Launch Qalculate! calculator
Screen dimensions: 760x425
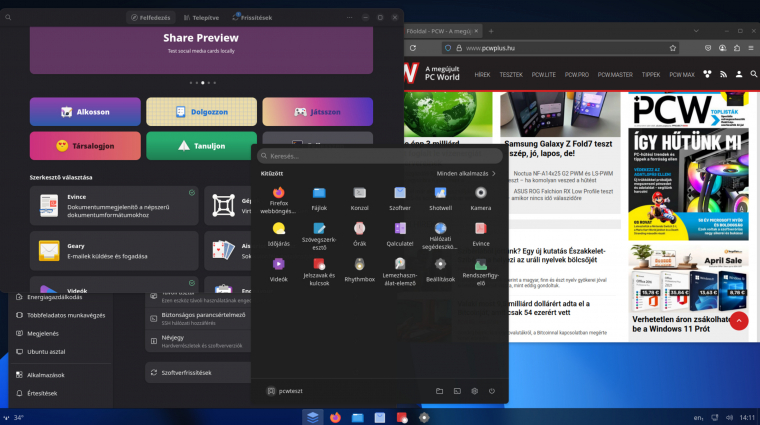click(400, 235)
